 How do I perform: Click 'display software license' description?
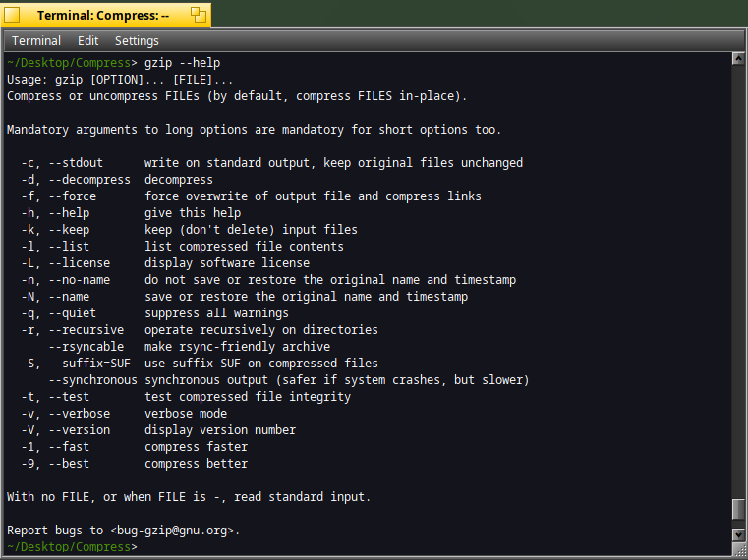(x=227, y=263)
